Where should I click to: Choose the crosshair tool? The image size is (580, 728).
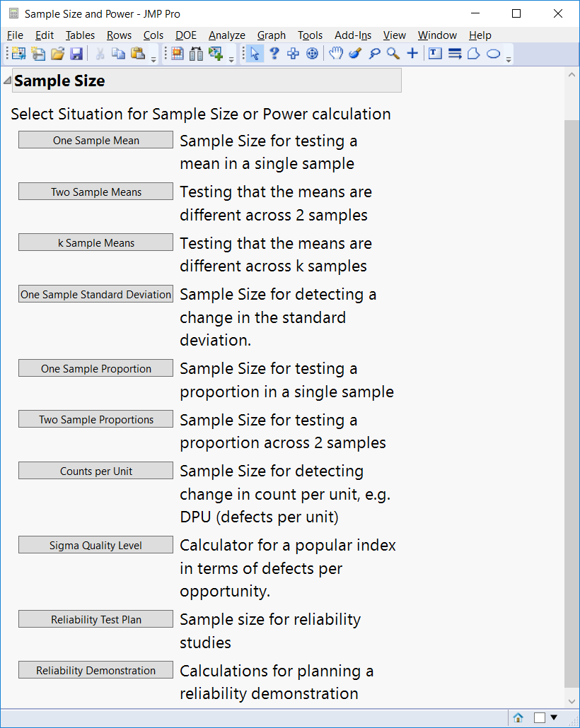tap(412, 53)
